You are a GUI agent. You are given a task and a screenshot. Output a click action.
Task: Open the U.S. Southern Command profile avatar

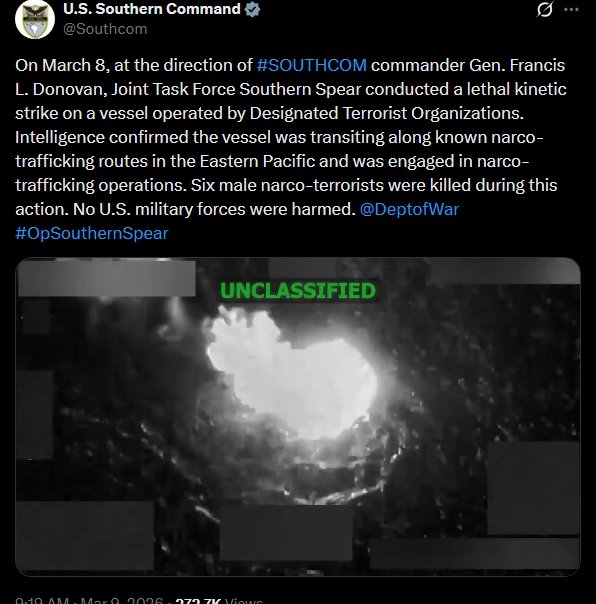coord(35,19)
